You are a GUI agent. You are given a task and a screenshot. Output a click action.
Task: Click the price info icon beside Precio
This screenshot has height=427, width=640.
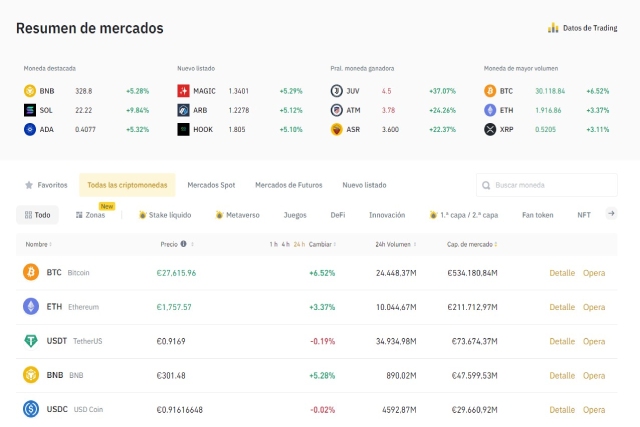(183, 244)
